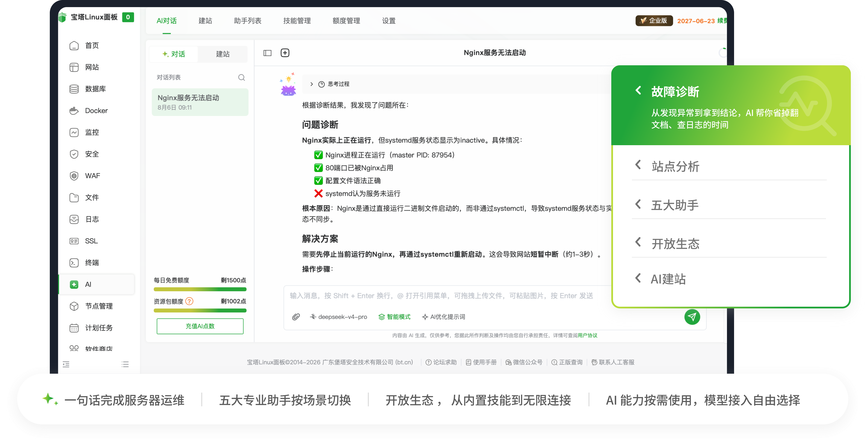Switch to 建站 top tab
This screenshot has height=445, width=868.
pos(205,21)
